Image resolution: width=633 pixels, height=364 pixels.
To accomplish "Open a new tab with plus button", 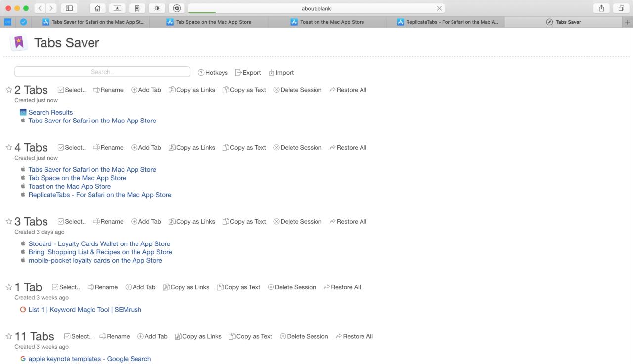I will point(628,22).
